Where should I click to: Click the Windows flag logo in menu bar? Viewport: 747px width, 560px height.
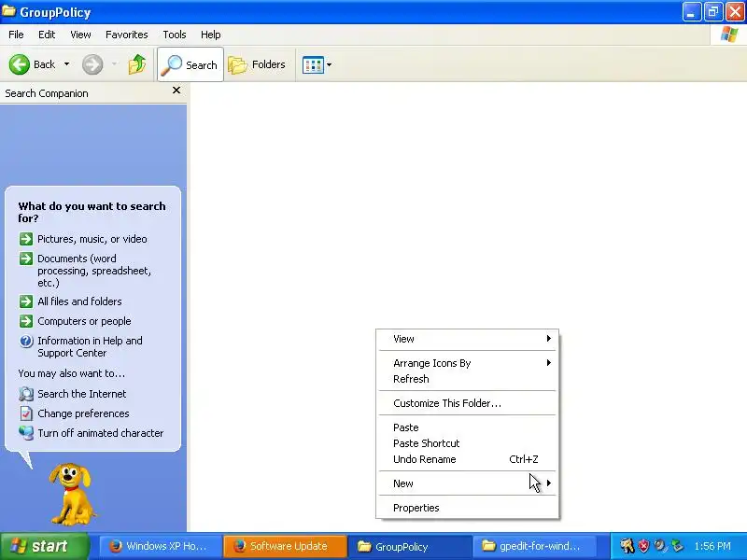coord(729,35)
